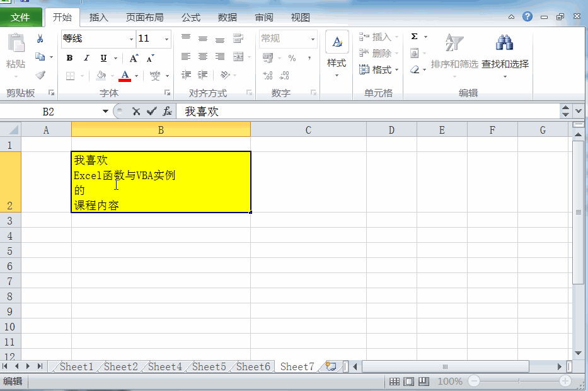Toggle Italic formatting
This screenshot has width=588, height=391.
(x=86, y=58)
